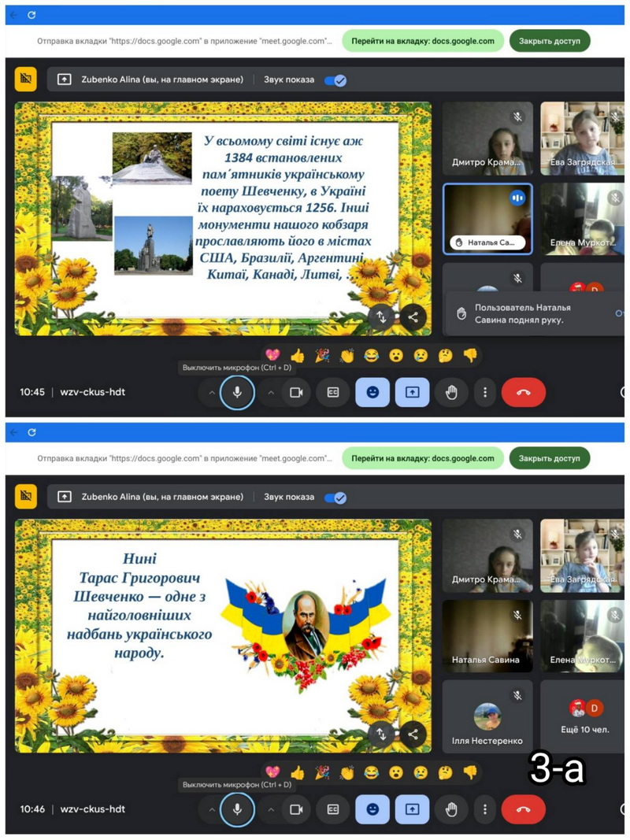Stop presenting via the lower toolbar share-screen icon
This screenshot has width=630, height=840.
[x=412, y=809]
